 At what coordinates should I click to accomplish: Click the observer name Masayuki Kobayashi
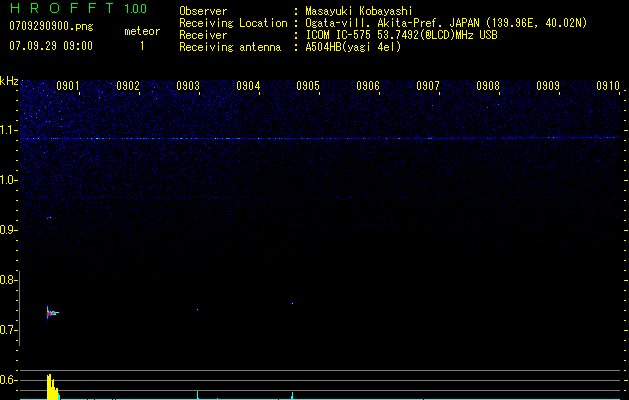tap(359, 11)
